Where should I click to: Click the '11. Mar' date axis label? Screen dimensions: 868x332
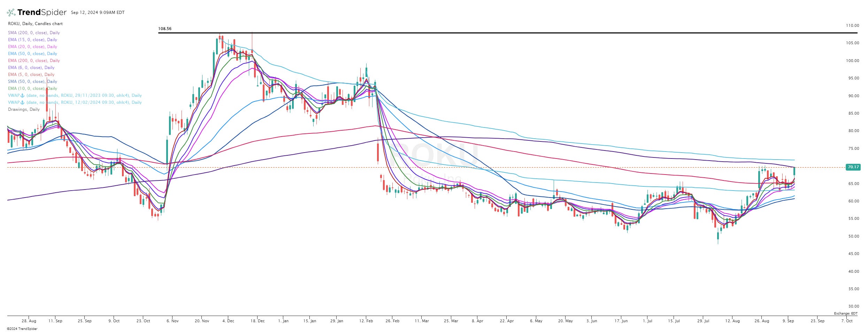(x=422, y=321)
